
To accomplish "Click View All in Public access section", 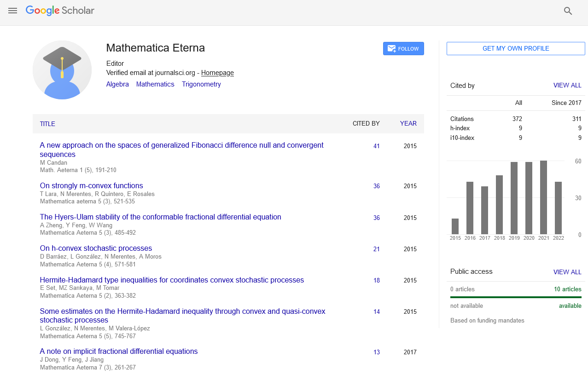I will pyautogui.click(x=567, y=272).
